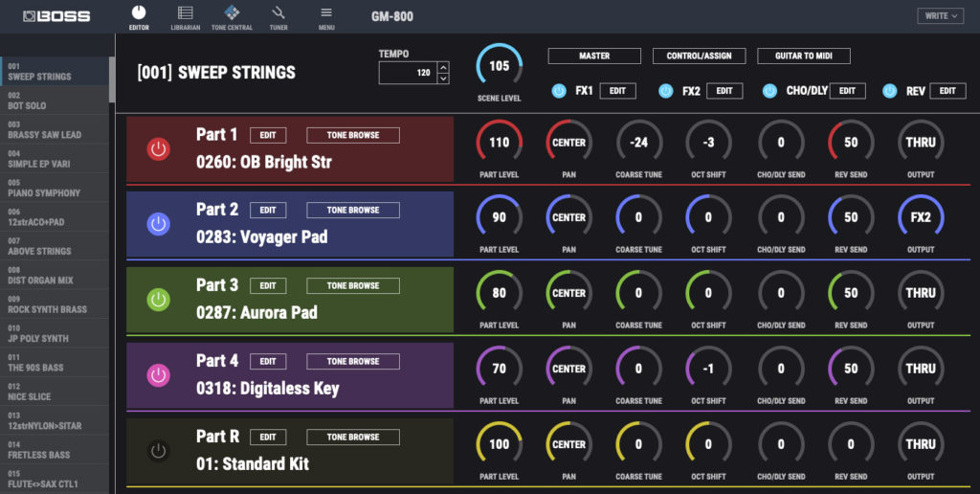Viewport: 980px width, 494px height.
Task: Select scene 003 BRASSY SAW LEAD
Action: click(x=55, y=129)
